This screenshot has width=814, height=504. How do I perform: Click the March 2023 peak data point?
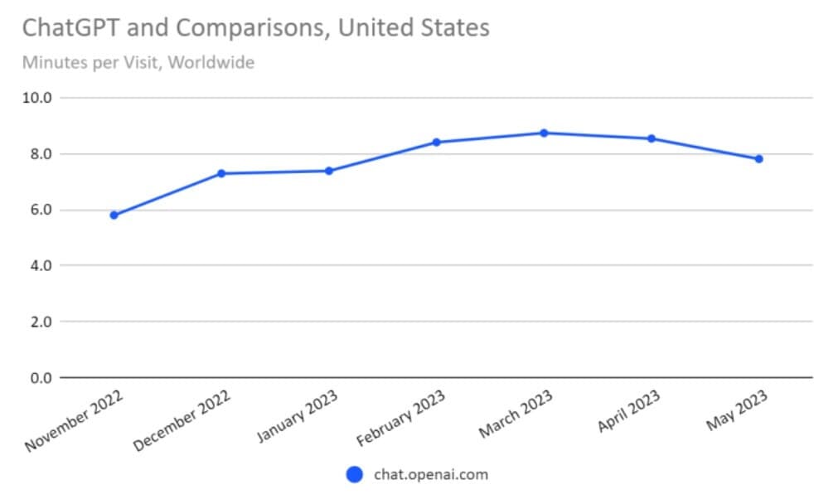[544, 133]
